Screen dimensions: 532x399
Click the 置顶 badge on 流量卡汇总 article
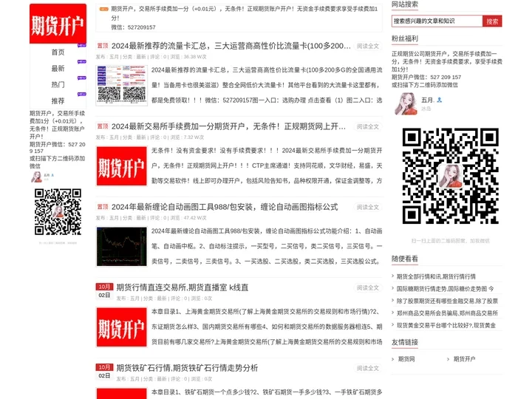pyautogui.click(x=103, y=46)
